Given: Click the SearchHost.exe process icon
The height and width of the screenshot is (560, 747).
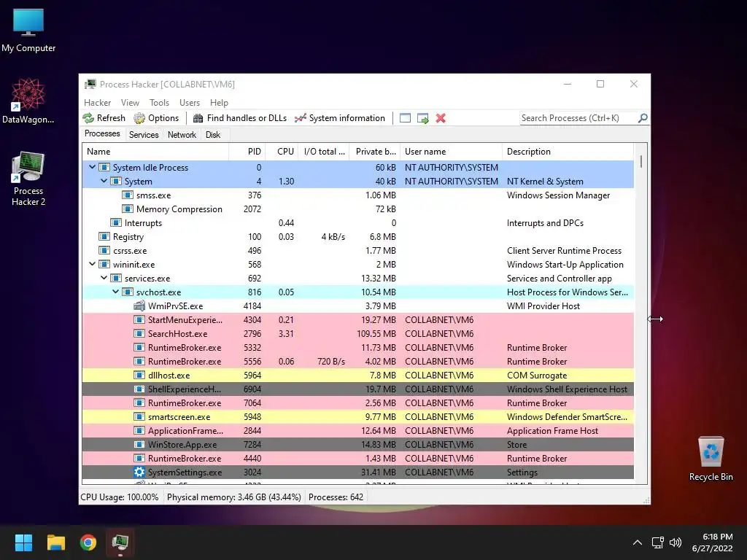Looking at the screenshot, I should (x=139, y=333).
